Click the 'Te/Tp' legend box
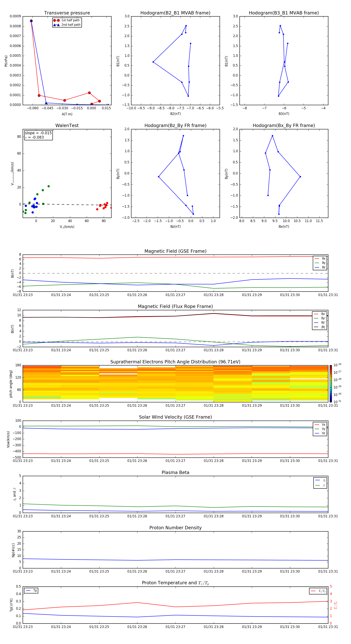This screenshot has height=644, width=351. click(x=318, y=591)
